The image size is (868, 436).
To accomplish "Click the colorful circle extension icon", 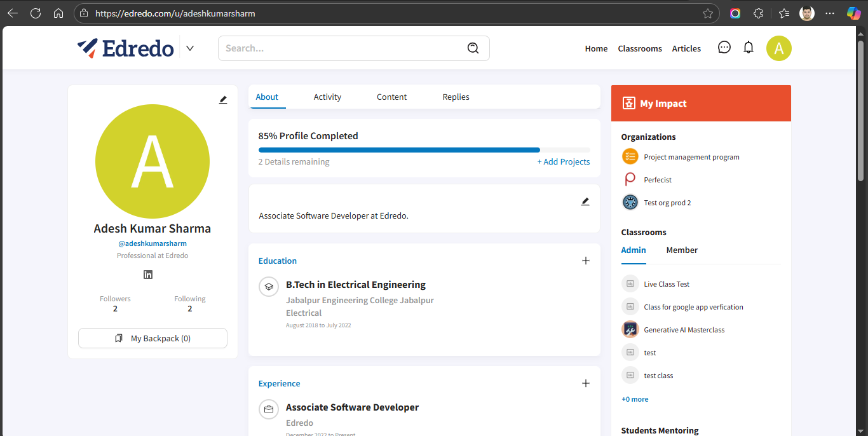I will coord(735,13).
